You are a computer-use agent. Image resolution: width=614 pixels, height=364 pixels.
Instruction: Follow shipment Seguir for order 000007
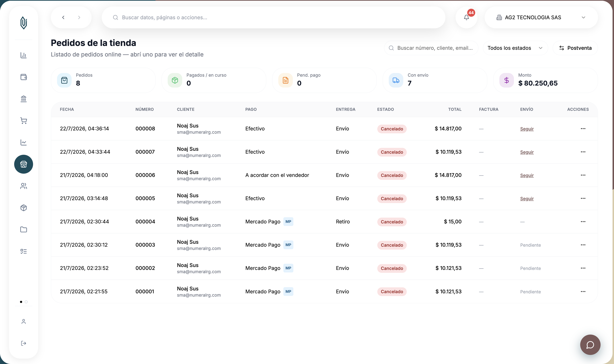point(527,152)
